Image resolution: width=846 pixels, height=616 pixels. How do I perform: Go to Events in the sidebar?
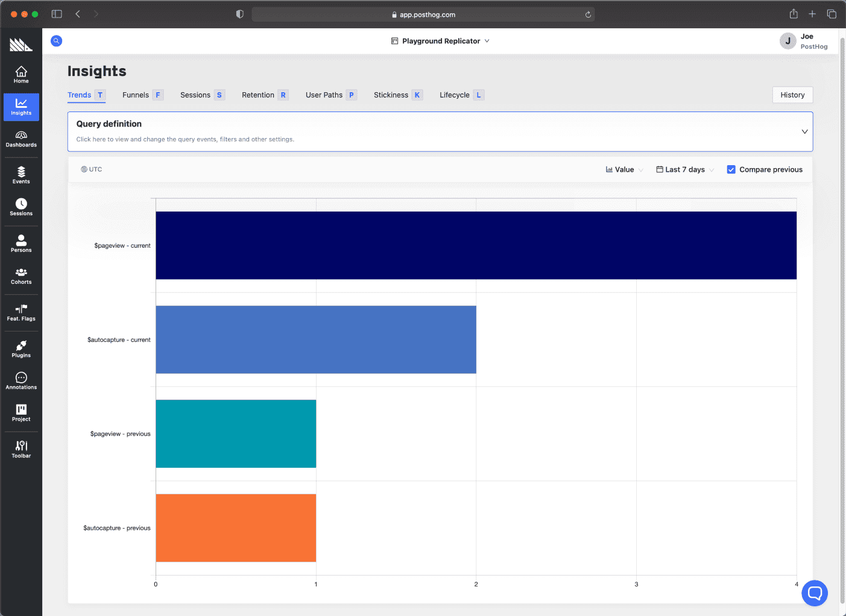21,175
